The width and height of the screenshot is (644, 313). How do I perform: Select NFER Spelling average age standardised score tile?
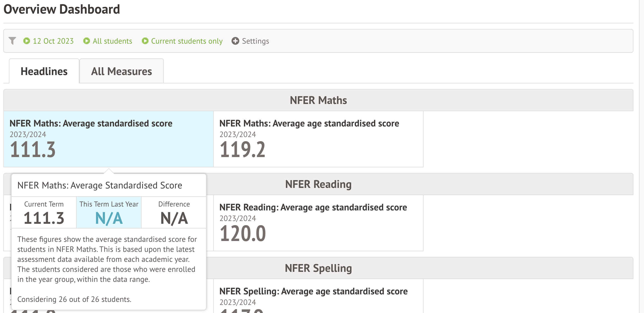click(x=318, y=296)
